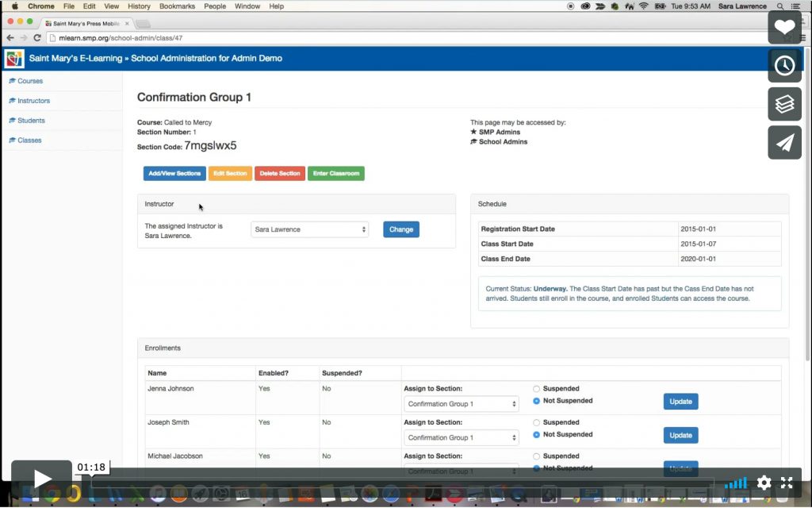Click the name Joseph Smith in Enrollments
The width and height of the screenshot is (812, 508).
(168, 422)
